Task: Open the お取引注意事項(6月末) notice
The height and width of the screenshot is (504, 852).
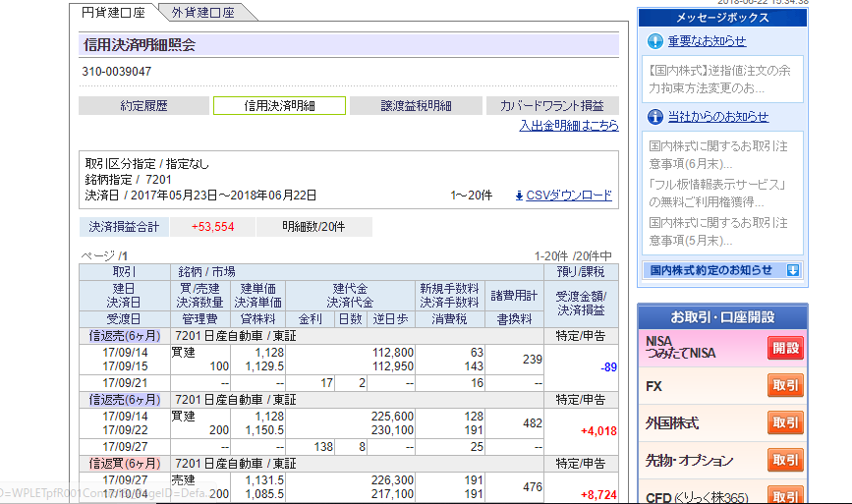Action: pyautogui.click(x=718, y=155)
